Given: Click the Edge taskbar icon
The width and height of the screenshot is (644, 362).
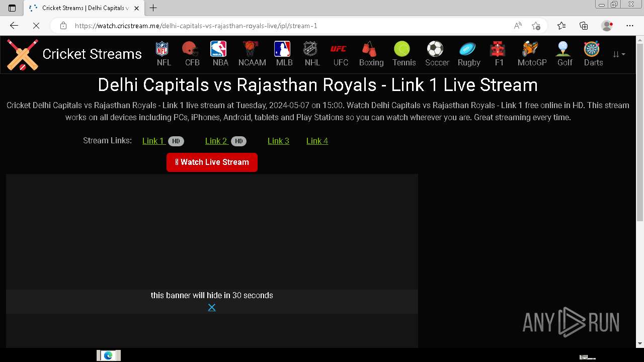Looking at the screenshot, I should tap(108, 355).
